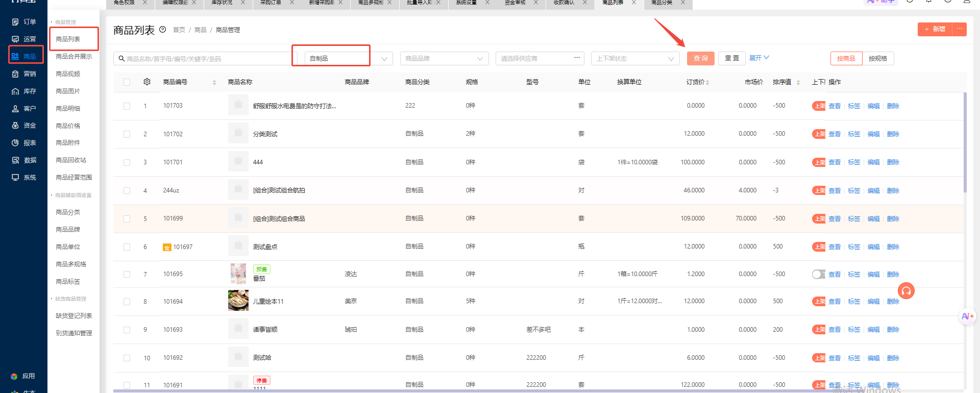Open the orange headset customer-service button

click(x=906, y=291)
